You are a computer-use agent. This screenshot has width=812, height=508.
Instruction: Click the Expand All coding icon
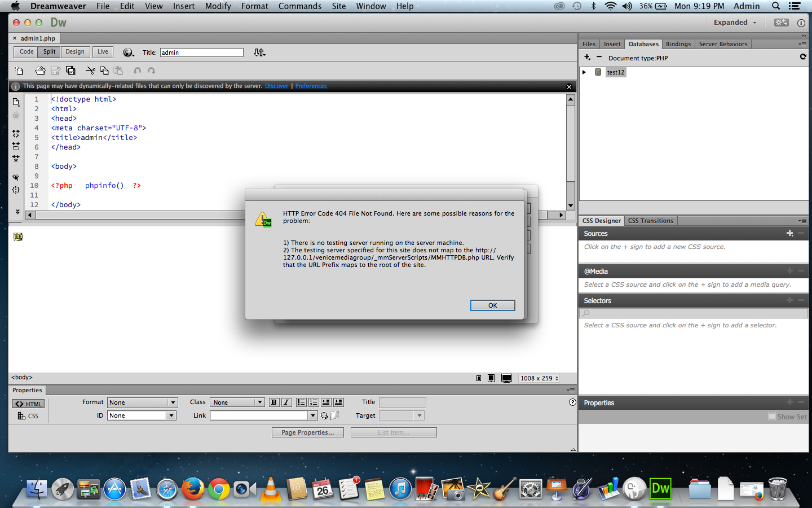point(16,159)
